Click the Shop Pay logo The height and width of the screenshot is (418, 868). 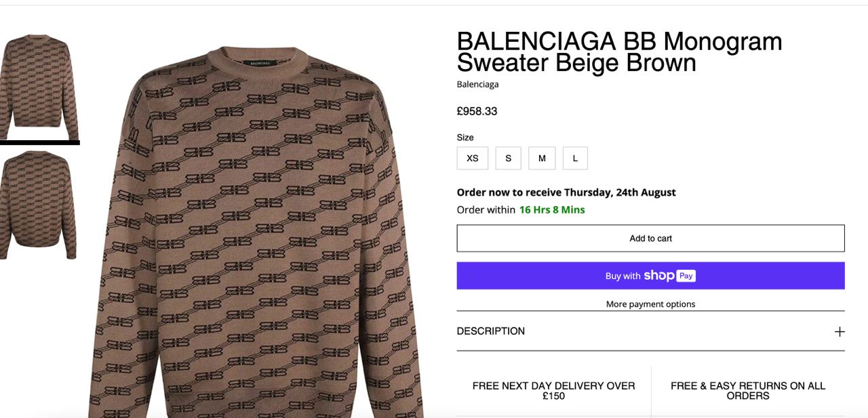click(669, 276)
